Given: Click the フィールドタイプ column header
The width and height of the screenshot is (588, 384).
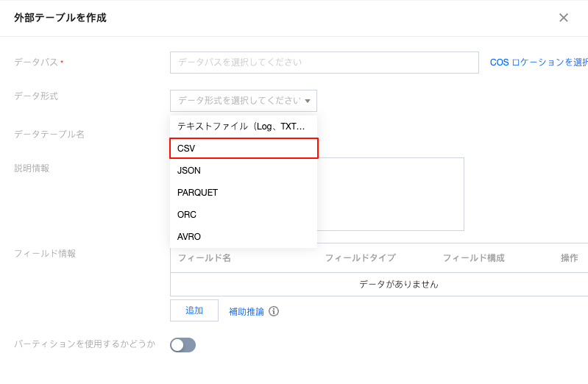Looking at the screenshot, I should (360, 258).
